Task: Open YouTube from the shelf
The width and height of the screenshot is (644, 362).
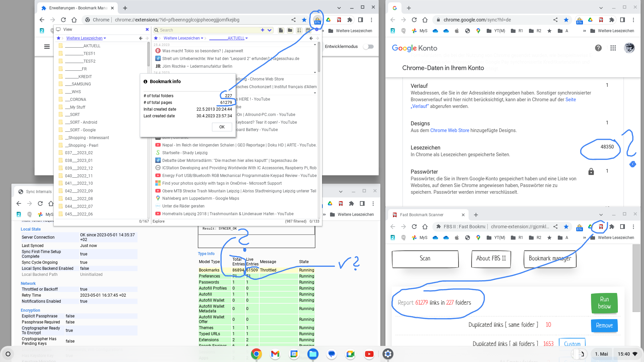Action: point(369,354)
